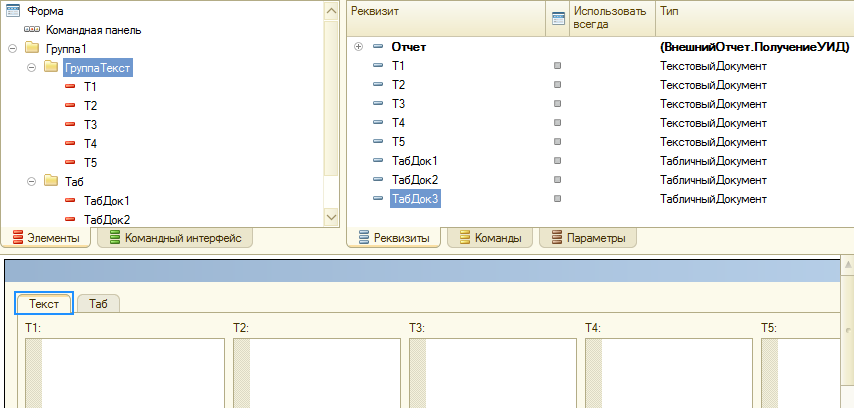Click the Группа1 folder icon
854x408 pixels.
(32, 48)
